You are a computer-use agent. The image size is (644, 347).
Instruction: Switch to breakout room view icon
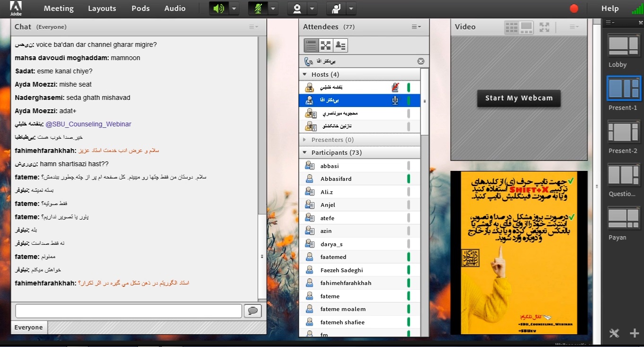point(326,45)
